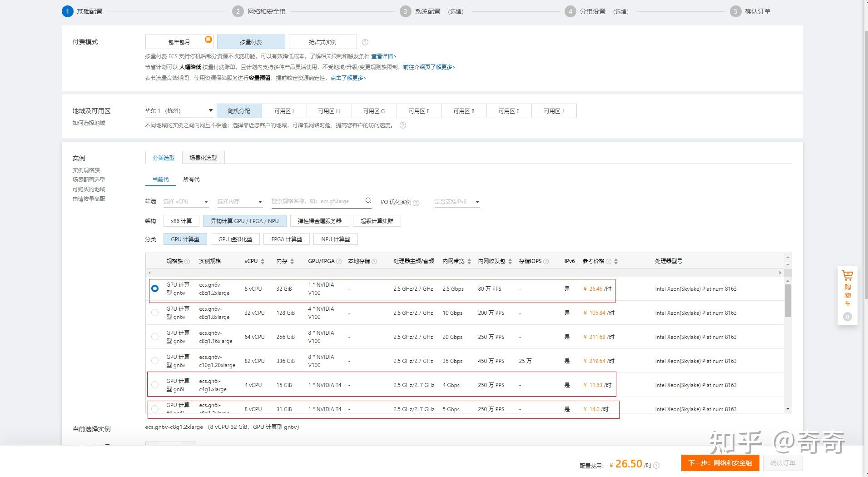The height and width of the screenshot is (477, 868).
Task: Select x86 计算 architecture
Action: tap(181, 221)
